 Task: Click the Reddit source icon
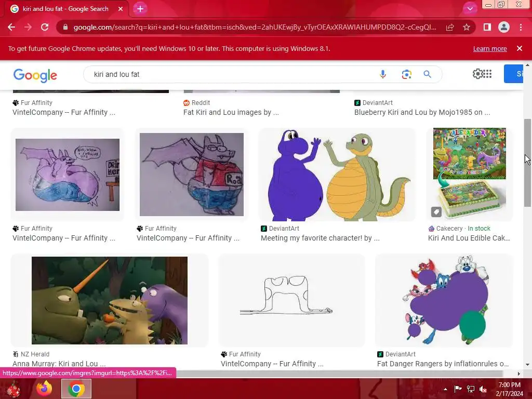(x=187, y=103)
